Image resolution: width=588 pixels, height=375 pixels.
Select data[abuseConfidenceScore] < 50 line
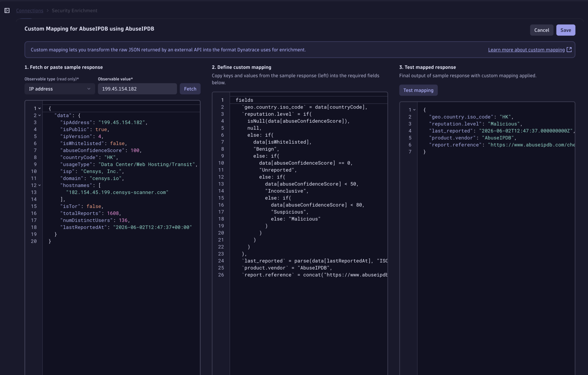coord(312,184)
